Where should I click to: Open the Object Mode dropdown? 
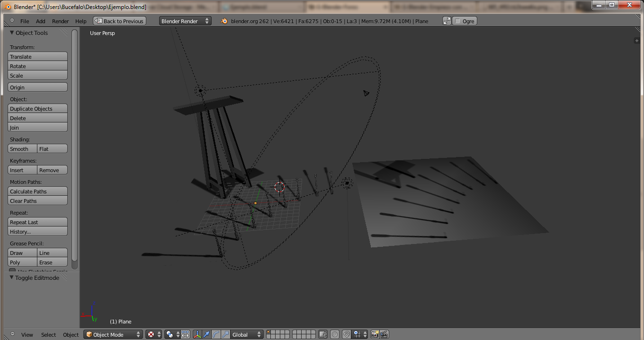(x=113, y=334)
